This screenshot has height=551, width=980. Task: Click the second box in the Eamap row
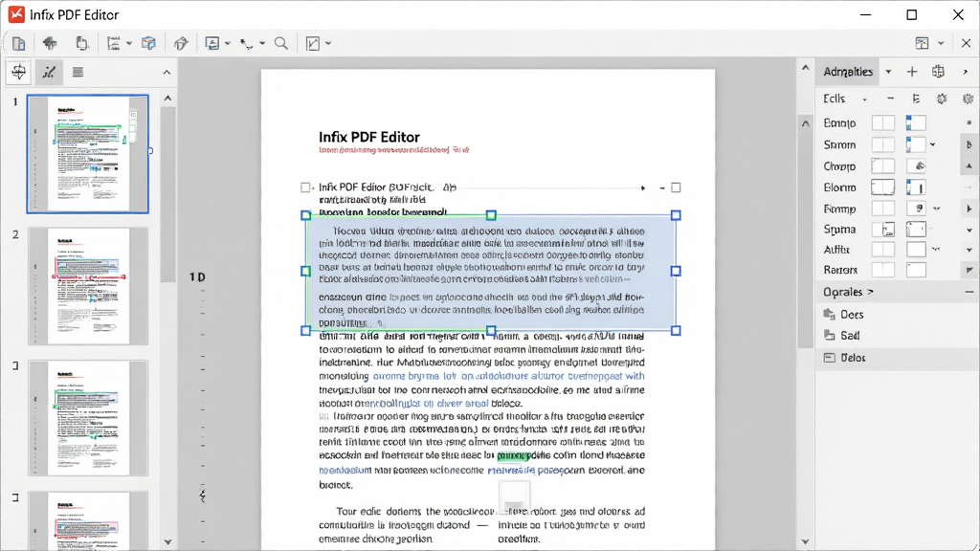(916, 123)
